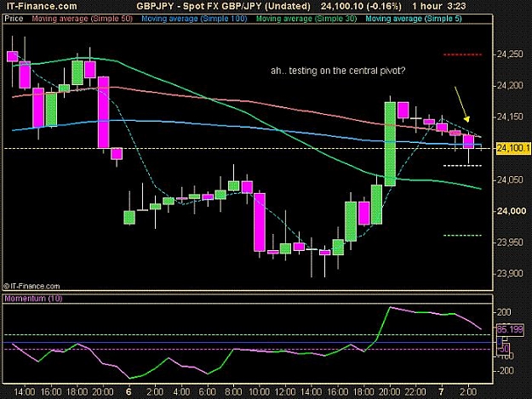Click the 24,200 price axis label
The image size is (532, 399).
[x=510, y=86]
